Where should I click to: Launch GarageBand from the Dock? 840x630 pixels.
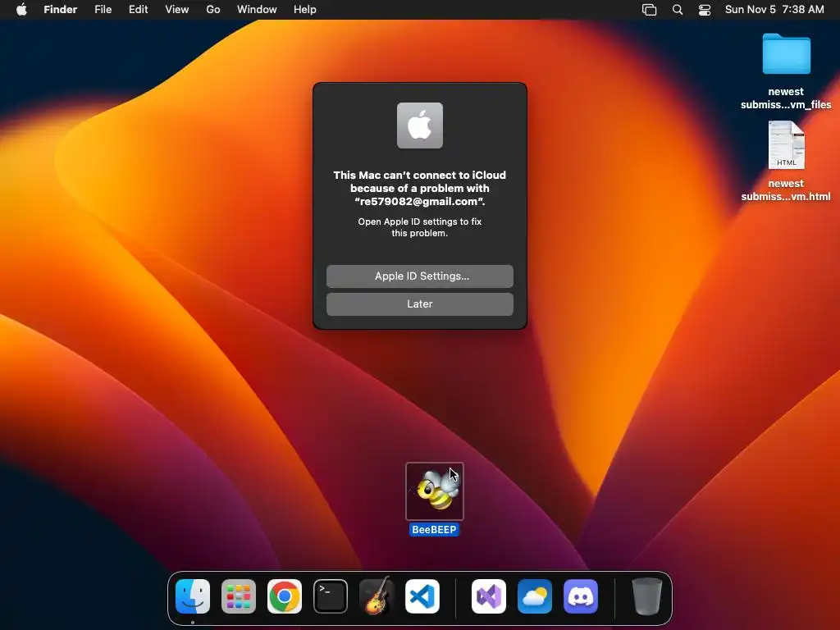(377, 596)
